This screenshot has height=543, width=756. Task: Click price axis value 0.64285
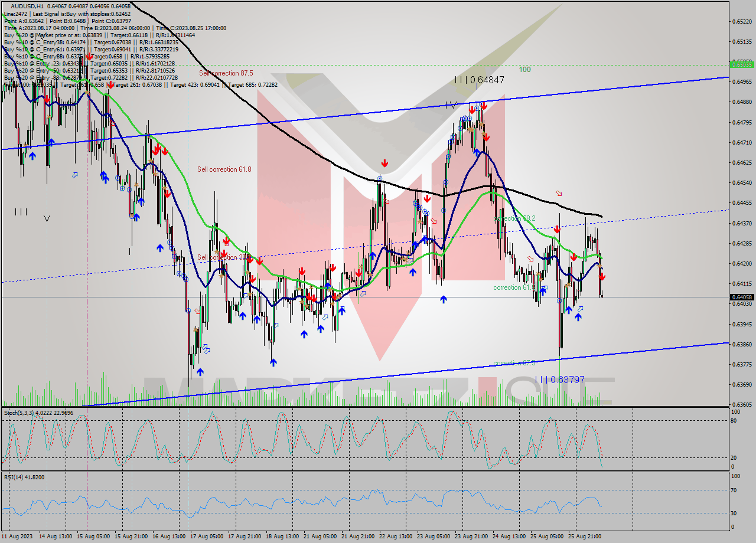(741, 243)
